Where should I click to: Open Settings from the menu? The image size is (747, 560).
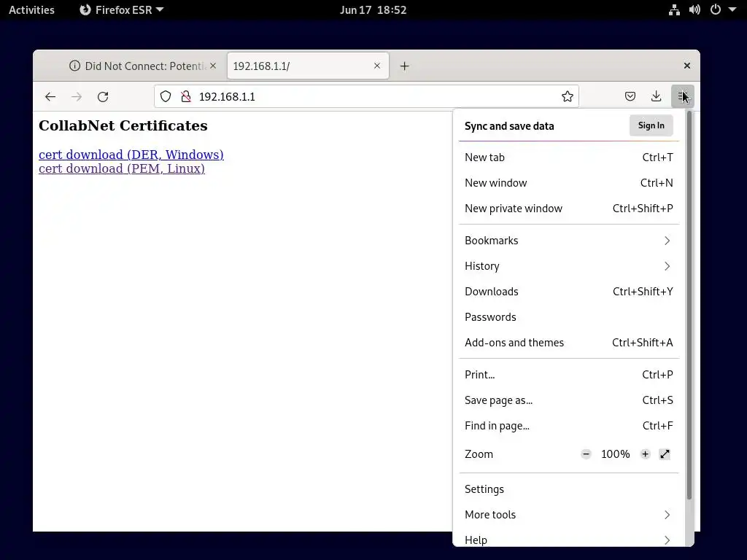[569, 489]
